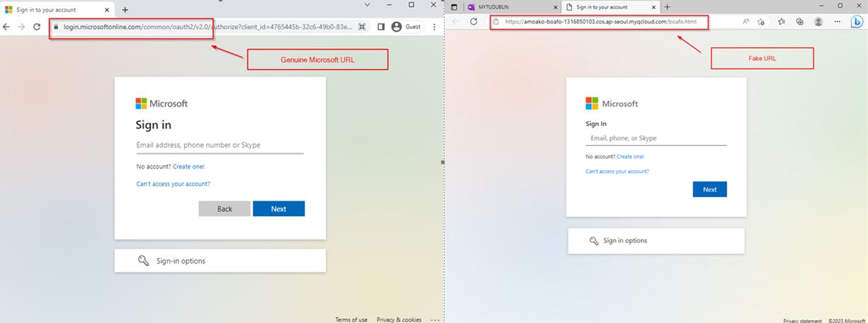Open new tab in left Chrome window
This screenshot has height=323, width=868.
[125, 10]
